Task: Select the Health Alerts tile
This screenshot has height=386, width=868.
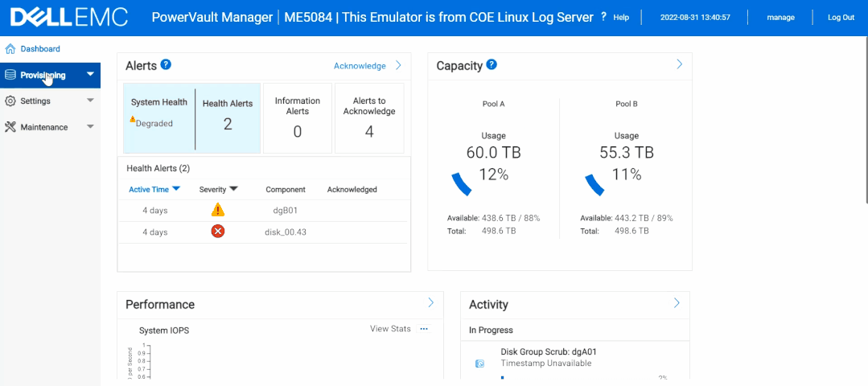Action: [228, 118]
